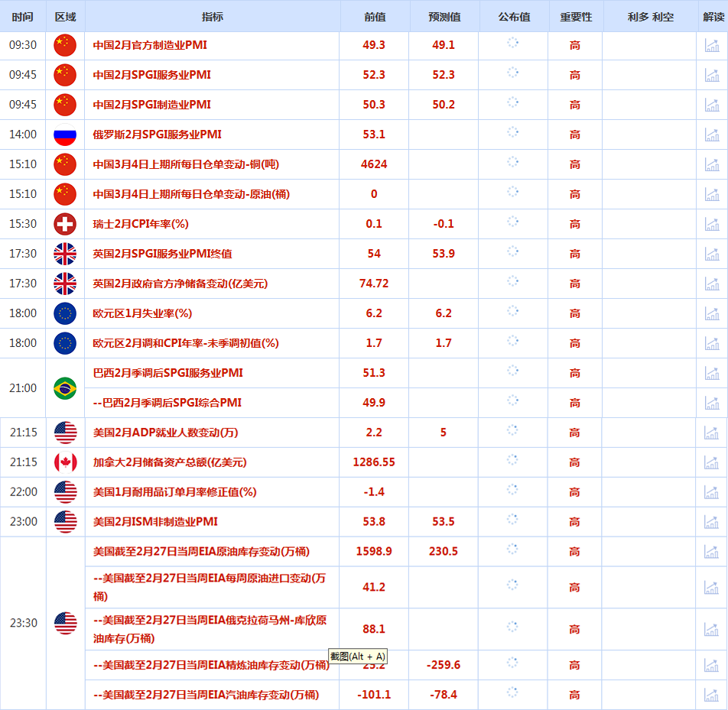728x710 pixels.
Task: Open chart icon for EIA俄克拉荷马州-库欣原油库存 row
Action: coord(711,629)
